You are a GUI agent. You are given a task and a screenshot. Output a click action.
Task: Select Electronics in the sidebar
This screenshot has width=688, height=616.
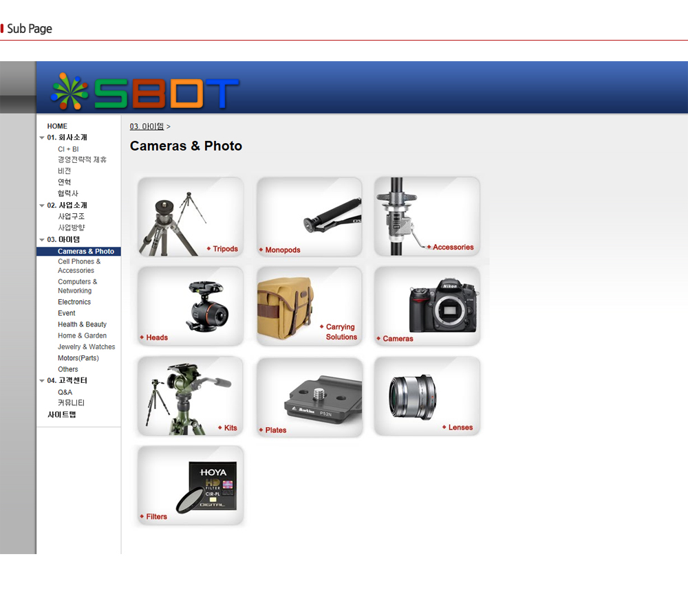(x=74, y=302)
